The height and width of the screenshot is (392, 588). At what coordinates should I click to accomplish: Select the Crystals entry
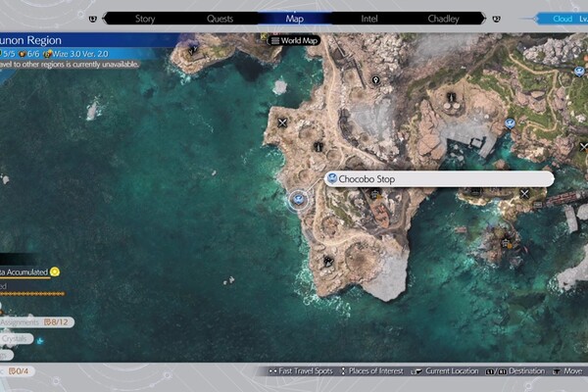pyautogui.click(x=17, y=339)
